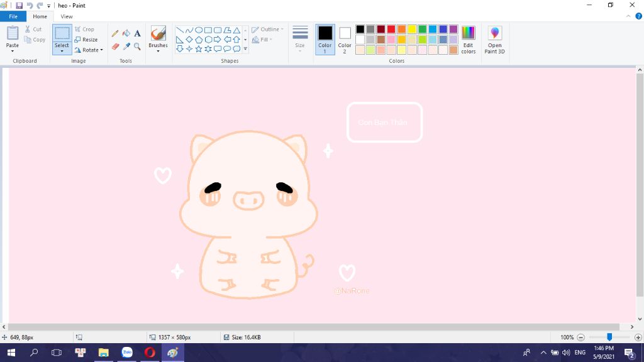Click the Redo arrow in title bar
The width and height of the screenshot is (644, 362).
click(40, 5)
